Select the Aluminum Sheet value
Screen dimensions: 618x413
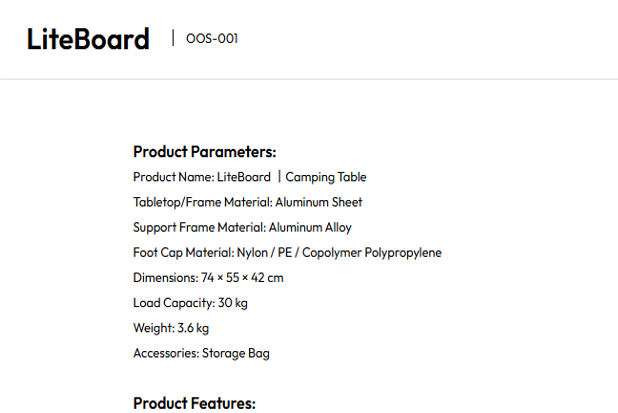319,202
